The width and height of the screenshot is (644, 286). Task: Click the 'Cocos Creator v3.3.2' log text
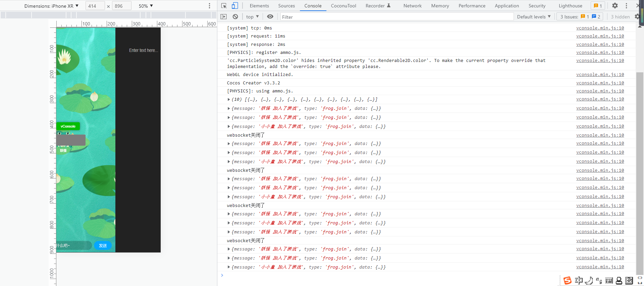(254, 83)
